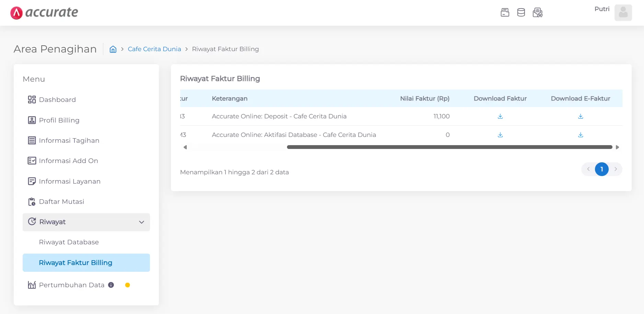Select Riwayat Faktur Billing submenu
The height and width of the screenshot is (314, 644).
tap(86, 263)
